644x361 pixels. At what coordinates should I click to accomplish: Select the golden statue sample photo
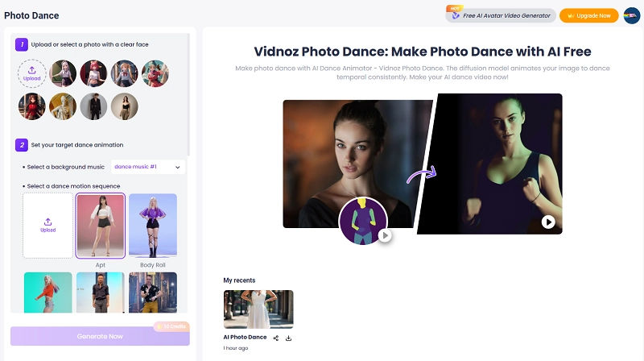63,106
